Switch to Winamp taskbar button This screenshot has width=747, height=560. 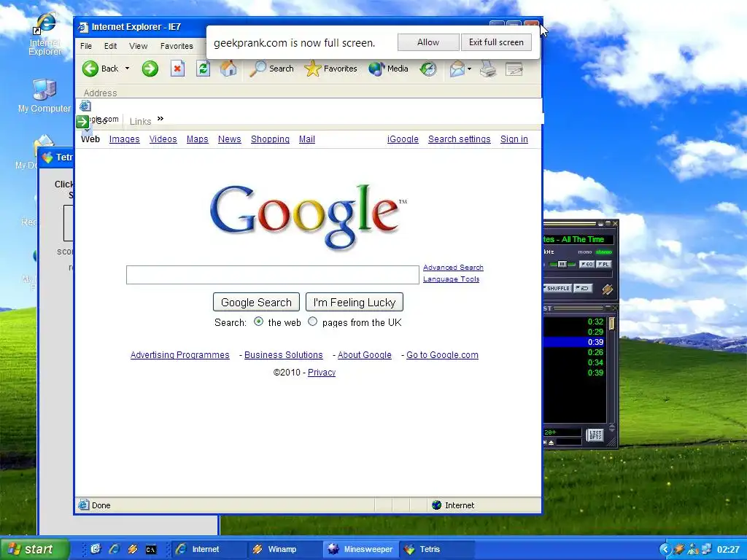286,550
